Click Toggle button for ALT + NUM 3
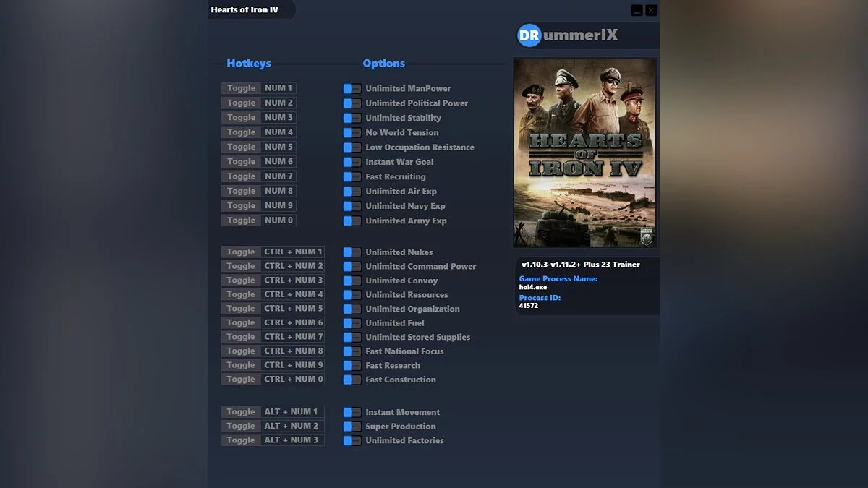This screenshot has height=488, width=868. tap(241, 440)
